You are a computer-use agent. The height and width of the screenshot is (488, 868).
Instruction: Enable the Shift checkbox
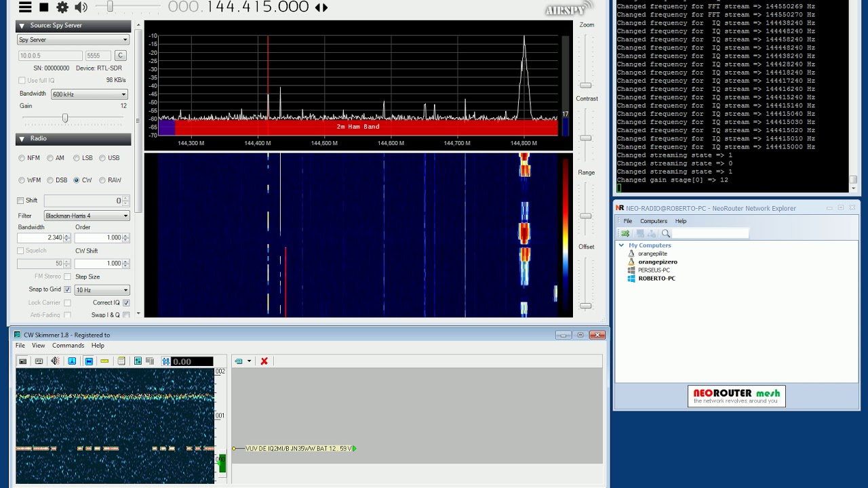click(20, 201)
